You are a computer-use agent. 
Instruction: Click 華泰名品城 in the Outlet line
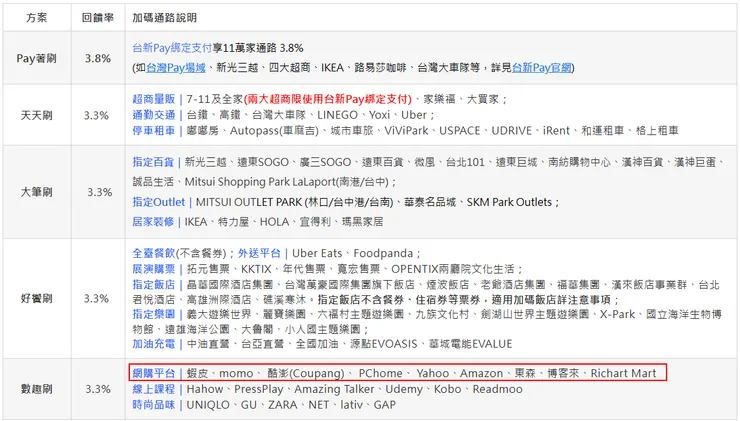click(430, 202)
